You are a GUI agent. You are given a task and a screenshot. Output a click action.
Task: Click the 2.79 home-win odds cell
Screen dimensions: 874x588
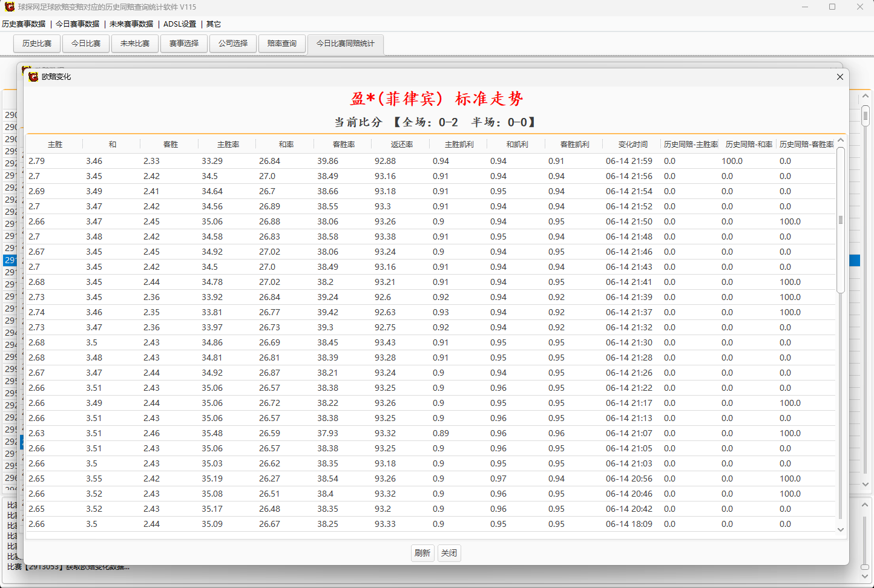point(37,161)
